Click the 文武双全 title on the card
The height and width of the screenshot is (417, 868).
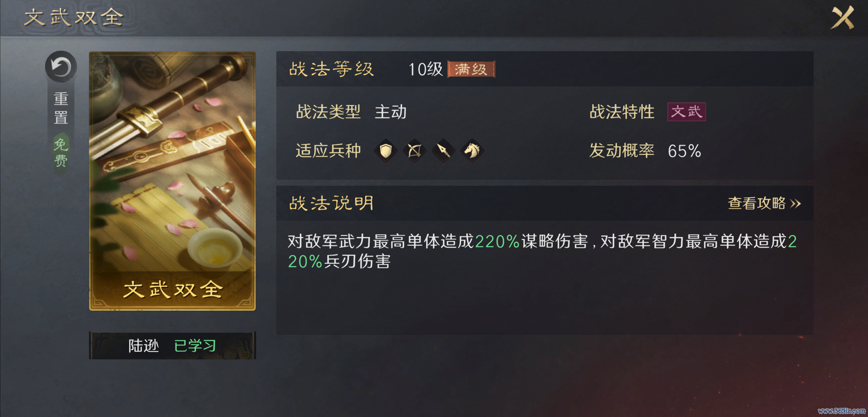[173, 290]
